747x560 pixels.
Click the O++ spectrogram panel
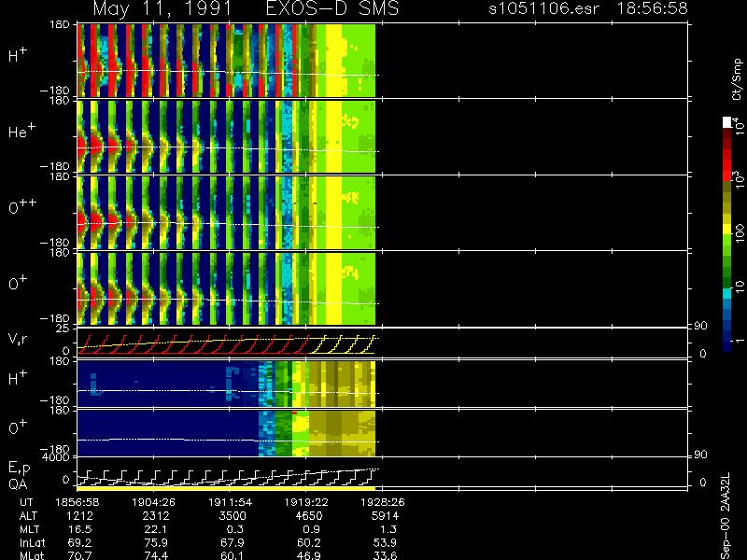coord(226,213)
